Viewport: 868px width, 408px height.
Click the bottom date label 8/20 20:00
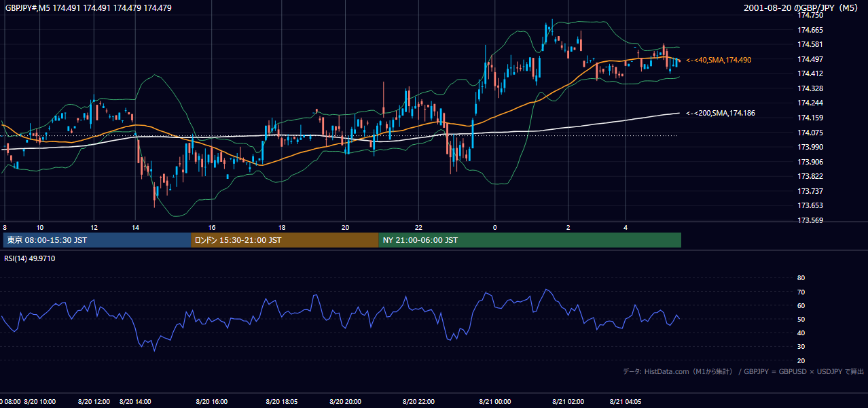tap(345, 402)
